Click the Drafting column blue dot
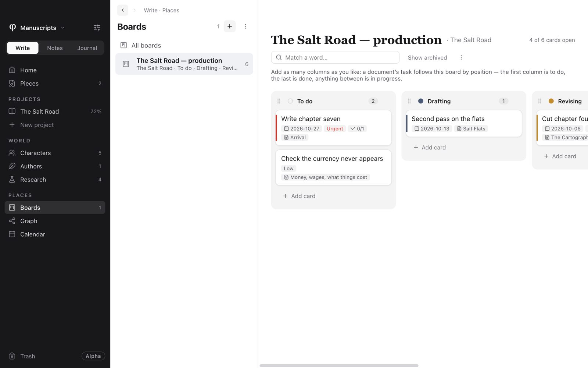Image resolution: width=588 pixels, height=368 pixels. pyautogui.click(x=421, y=101)
